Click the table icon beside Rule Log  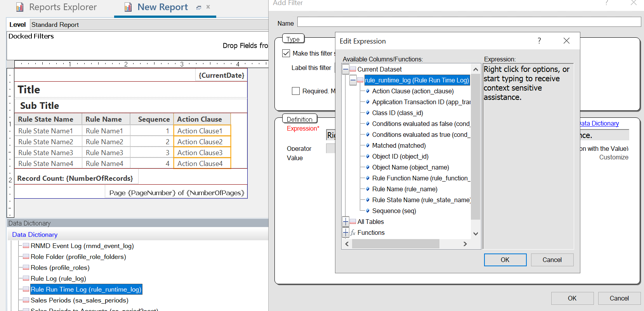coord(26,278)
